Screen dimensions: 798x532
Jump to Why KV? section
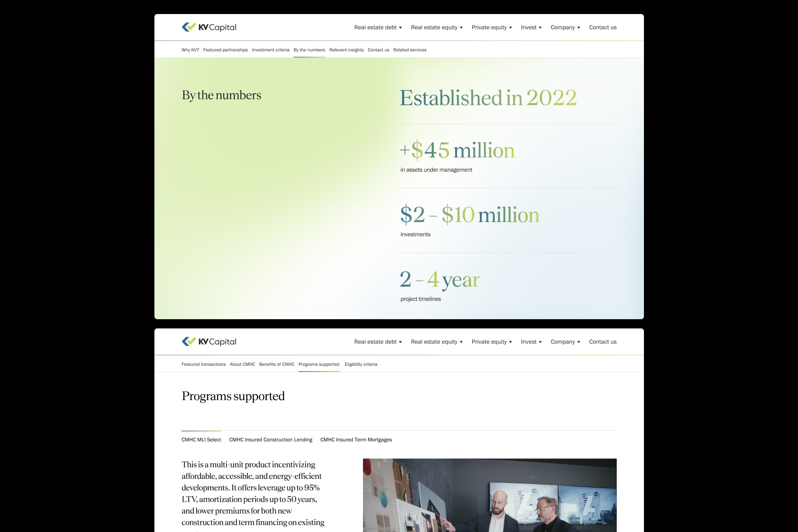coord(190,50)
